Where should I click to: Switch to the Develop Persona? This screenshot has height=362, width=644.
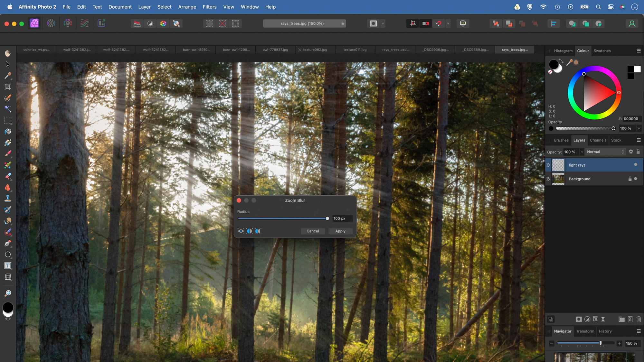(68, 23)
